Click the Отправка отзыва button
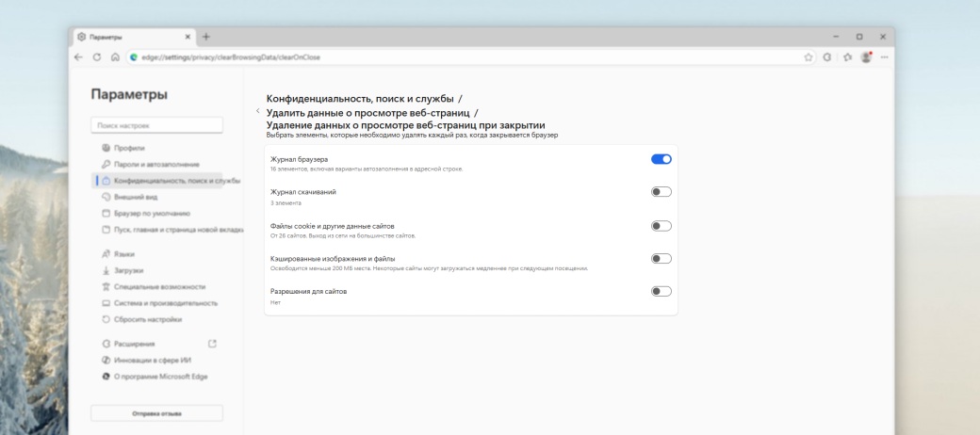 click(x=156, y=413)
